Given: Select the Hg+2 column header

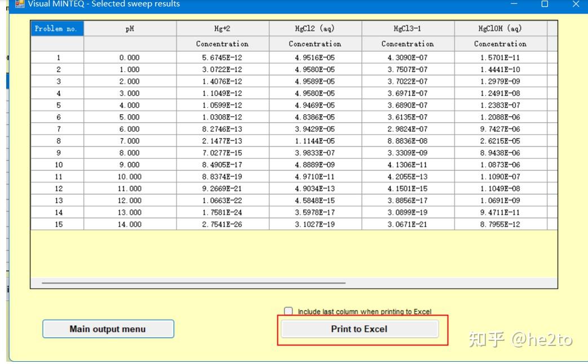Looking at the screenshot, I should click(x=222, y=29).
